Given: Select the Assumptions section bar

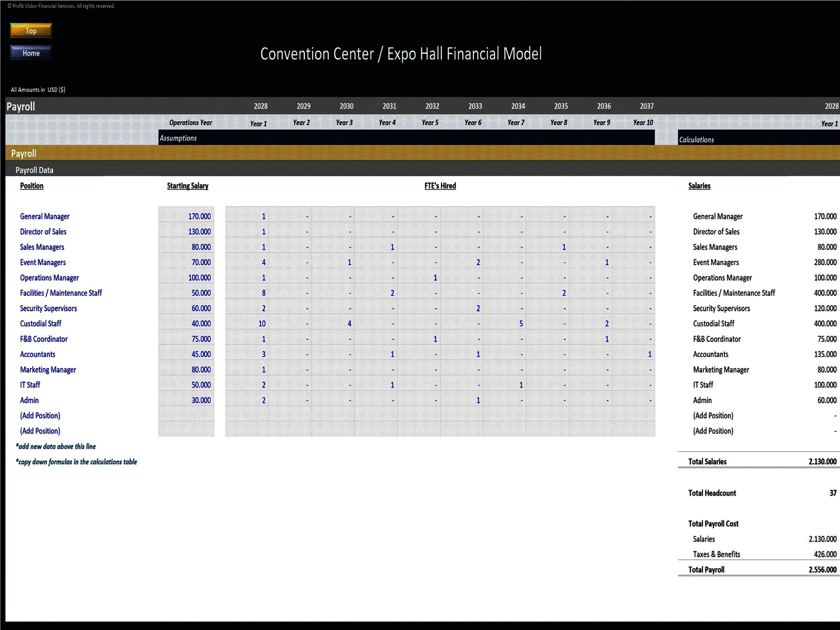Looking at the screenshot, I should tap(406, 137).
